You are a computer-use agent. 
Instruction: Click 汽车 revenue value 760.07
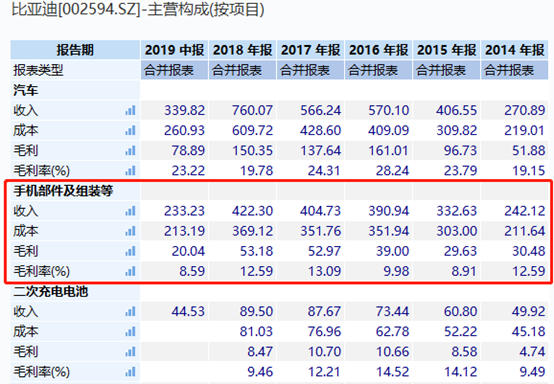click(252, 111)
